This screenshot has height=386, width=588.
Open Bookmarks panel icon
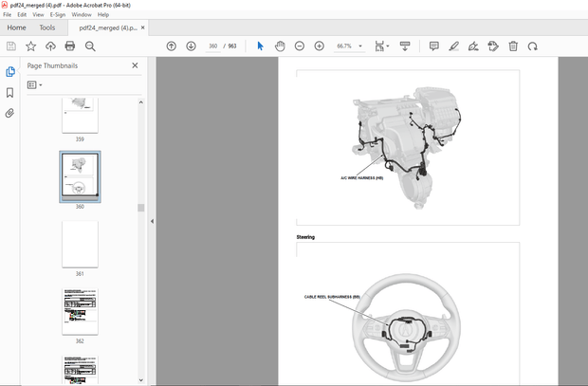click(10, 93)
